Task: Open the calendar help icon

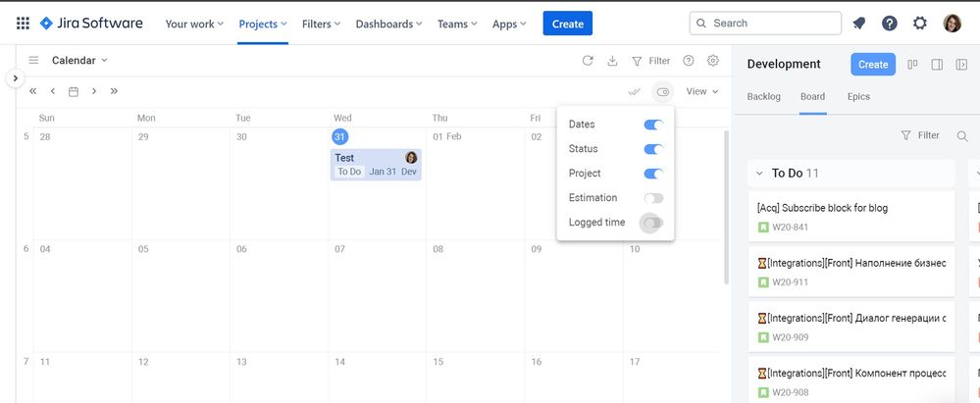Action: (x=688, y=61)
